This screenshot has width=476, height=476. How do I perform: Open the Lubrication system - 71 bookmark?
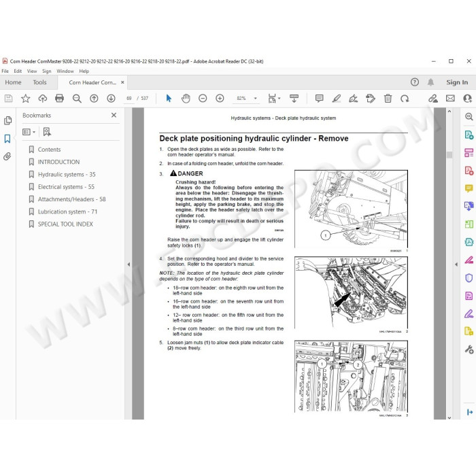click(67, 211)
